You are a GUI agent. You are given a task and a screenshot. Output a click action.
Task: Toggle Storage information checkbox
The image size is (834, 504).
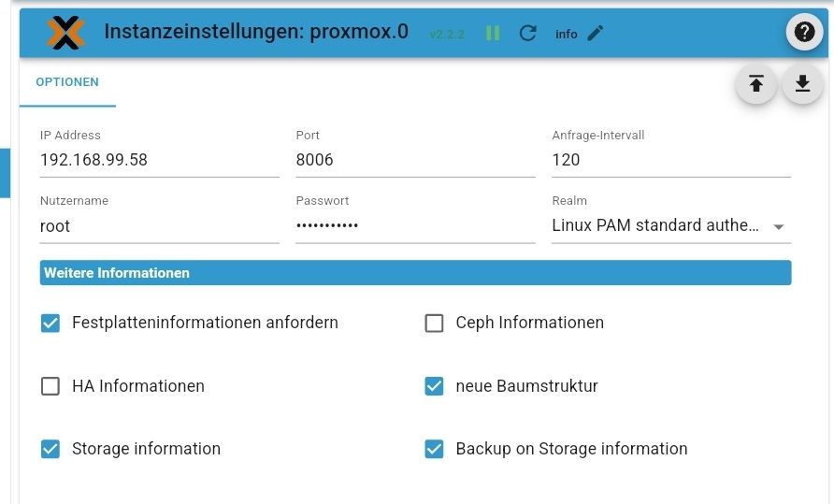(x=50, y=449)
